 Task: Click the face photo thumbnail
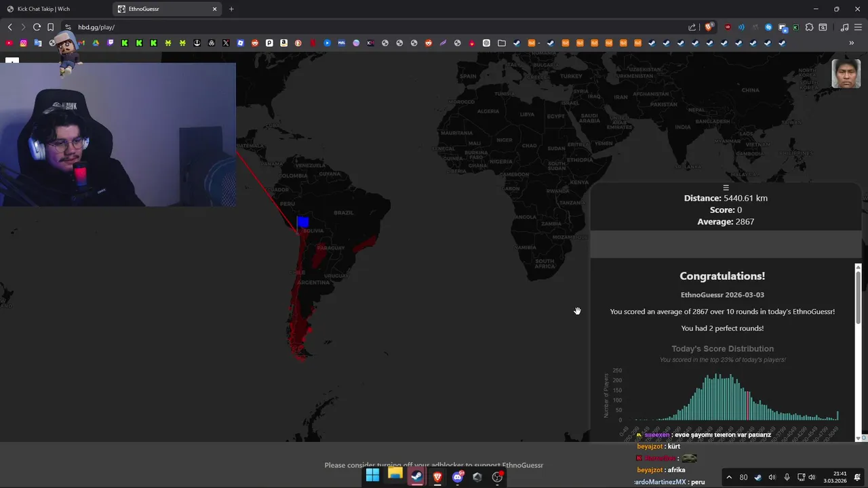click(x=846, y=74)
